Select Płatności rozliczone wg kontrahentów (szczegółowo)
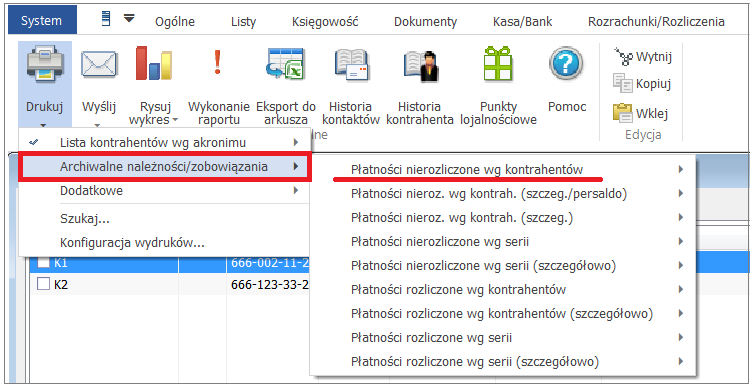 coord(503,314)
